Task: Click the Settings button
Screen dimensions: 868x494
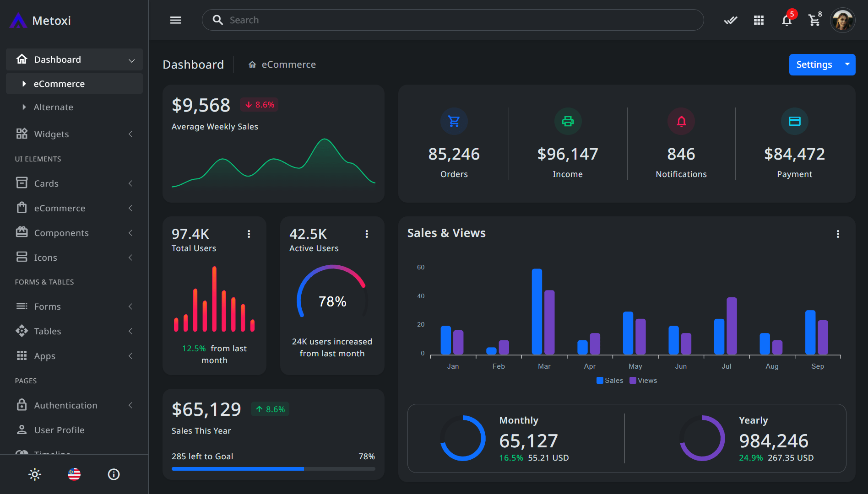Action: [x=814, y=64]
